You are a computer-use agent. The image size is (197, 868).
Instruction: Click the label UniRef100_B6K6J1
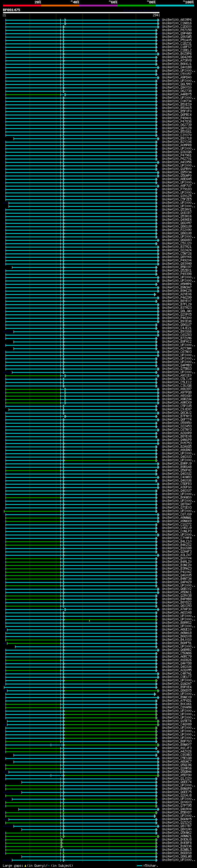pos(177,64)
